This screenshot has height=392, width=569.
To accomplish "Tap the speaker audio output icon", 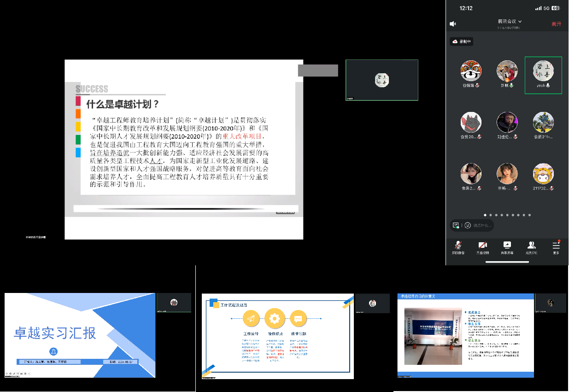I will click(x=453, y=24).
